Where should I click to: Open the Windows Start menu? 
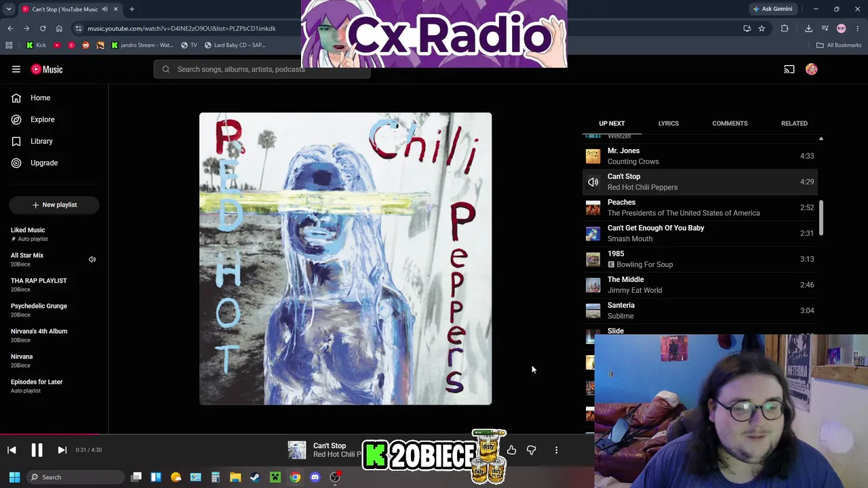tap(14, 477)
